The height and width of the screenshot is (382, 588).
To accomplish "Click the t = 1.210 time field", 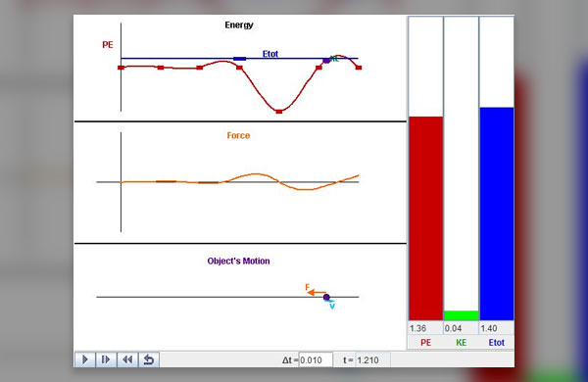I will point(372,360).
